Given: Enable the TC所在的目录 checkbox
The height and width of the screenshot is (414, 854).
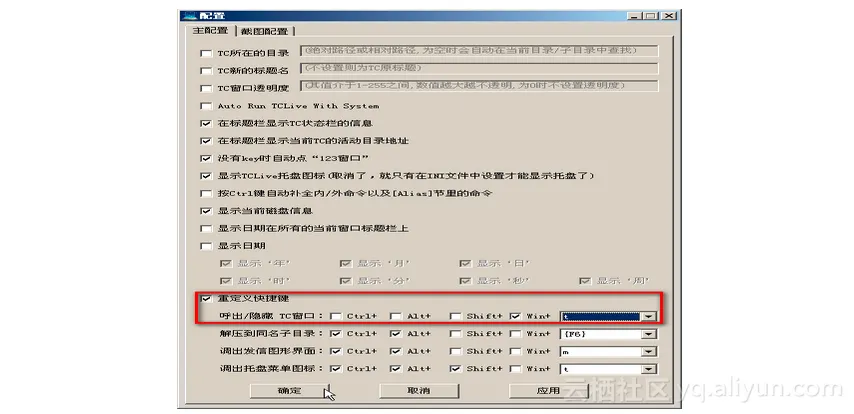Looking at the screenshot, I should 206,53.
